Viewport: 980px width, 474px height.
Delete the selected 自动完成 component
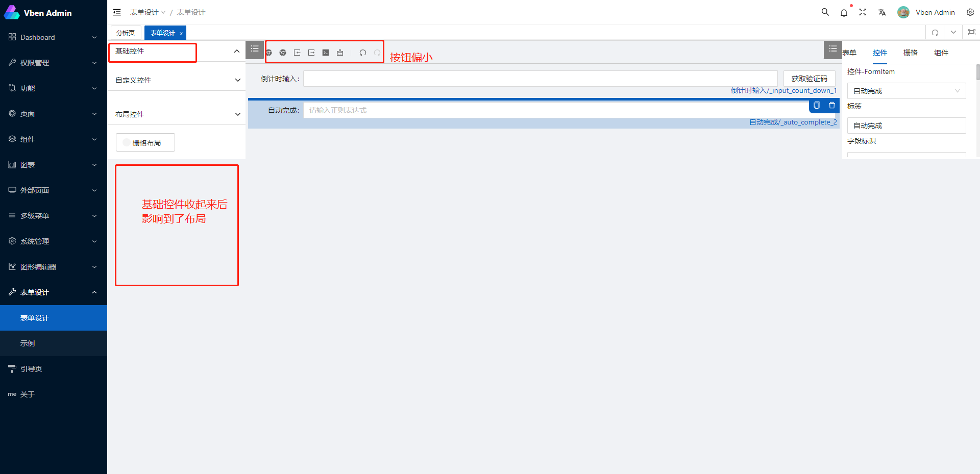coord(832,106)
